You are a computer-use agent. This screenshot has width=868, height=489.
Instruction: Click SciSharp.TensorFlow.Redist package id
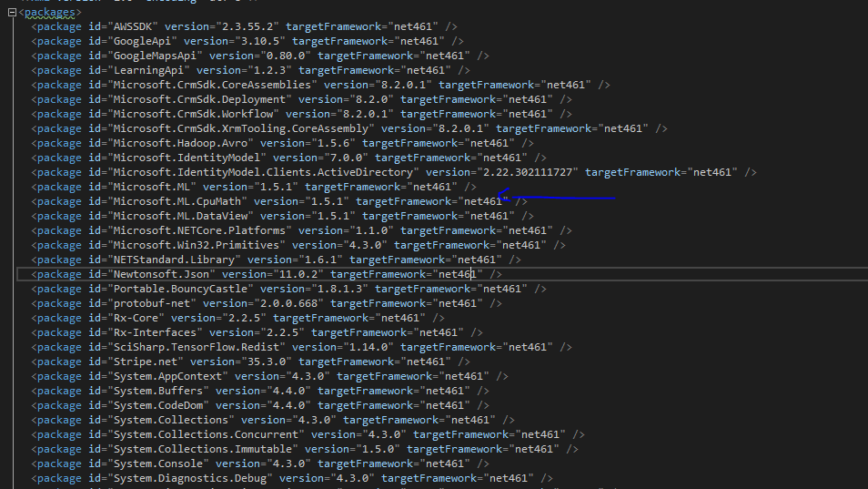click(197, 347)
